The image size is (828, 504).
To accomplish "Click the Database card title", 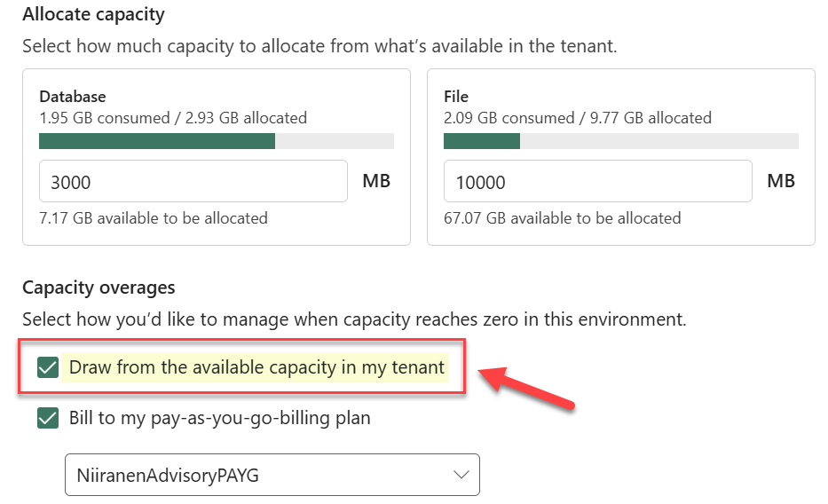I will pos(73,96).
